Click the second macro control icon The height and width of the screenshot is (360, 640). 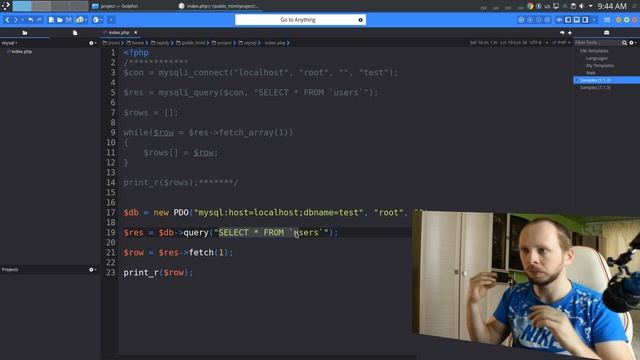point(530,20)
